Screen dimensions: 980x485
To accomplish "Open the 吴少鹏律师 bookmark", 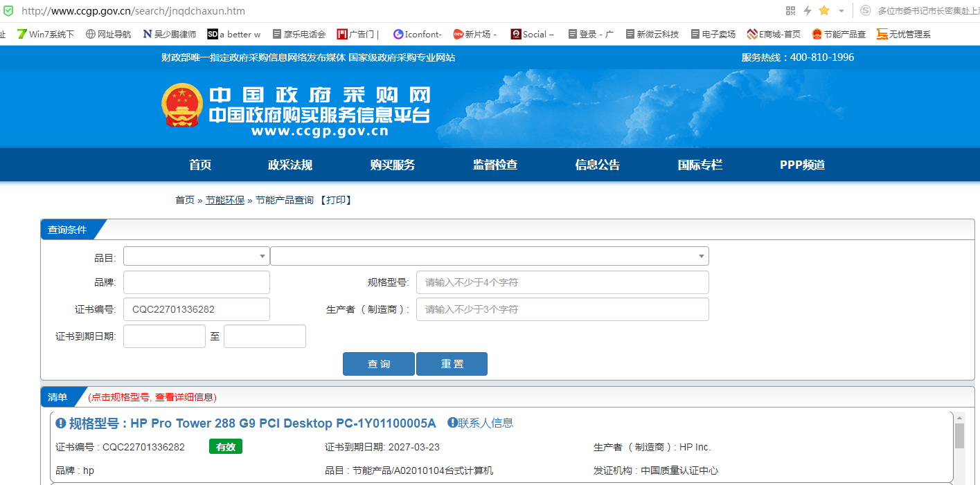I will (x=170, y=34).
